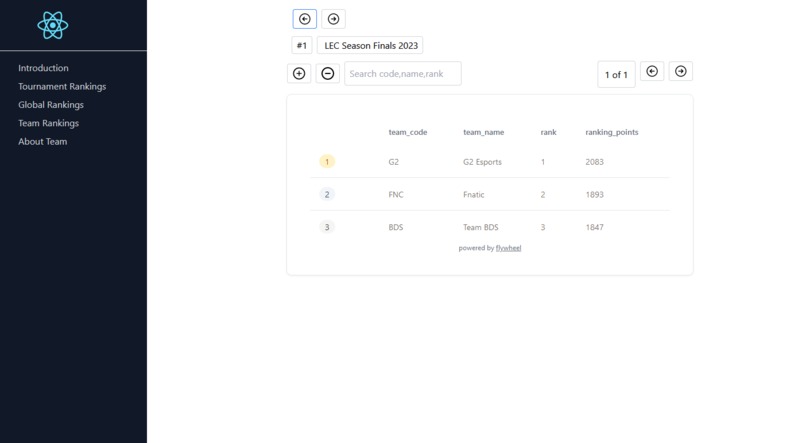Screen dimensions: 806x443
Task: Click the React atom logo
Action: [x=52, y=25]
